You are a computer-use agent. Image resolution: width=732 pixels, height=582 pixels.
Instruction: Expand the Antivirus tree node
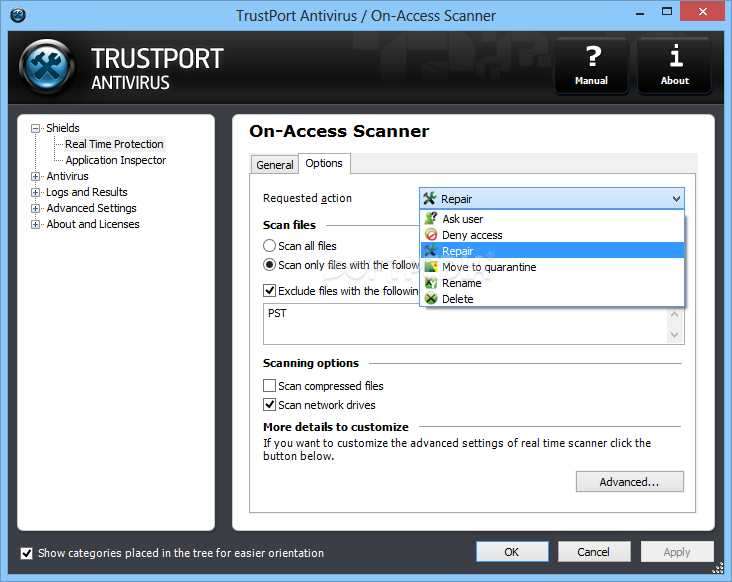click(35, 176)
